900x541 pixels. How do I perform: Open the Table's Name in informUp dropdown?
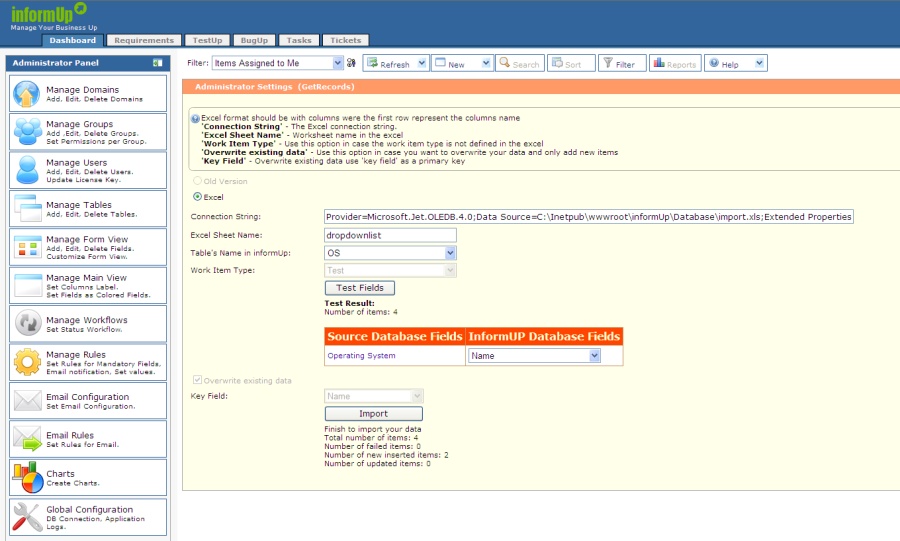click(x=390, y=252)
